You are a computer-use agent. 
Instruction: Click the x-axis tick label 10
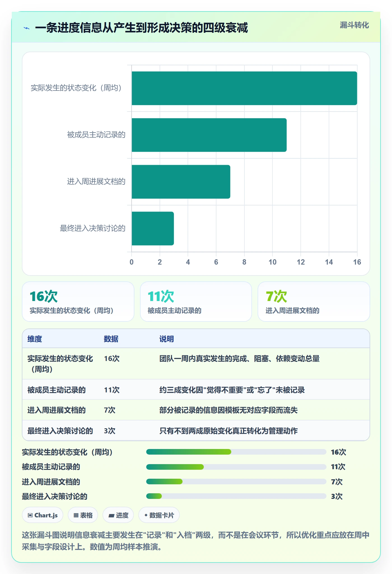point(272,262)
